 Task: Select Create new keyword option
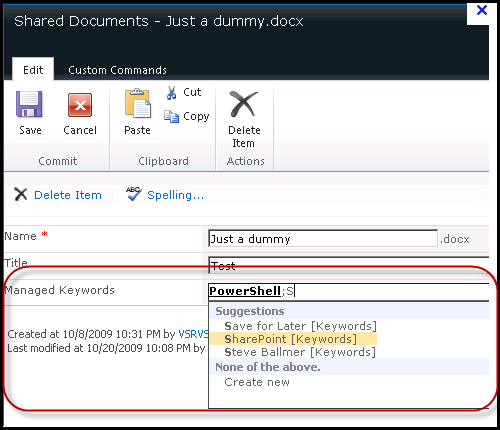click(x=257, y=382)
